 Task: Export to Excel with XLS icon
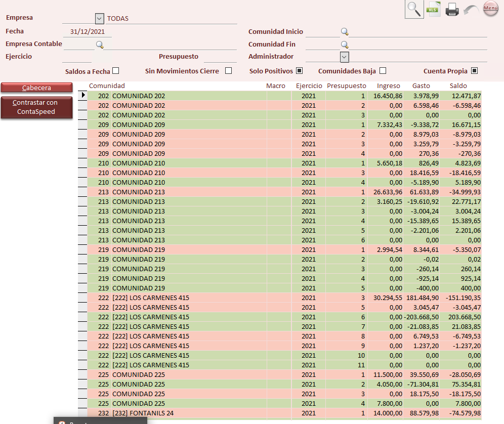coord(434,9)
